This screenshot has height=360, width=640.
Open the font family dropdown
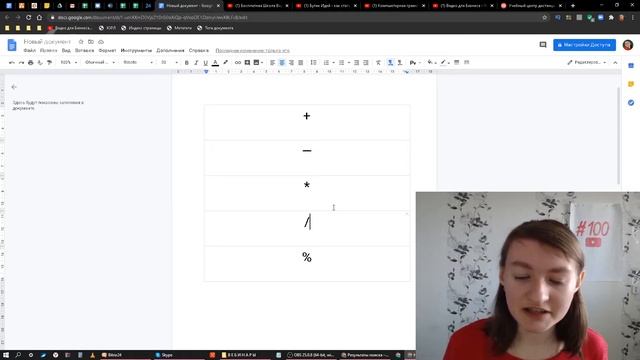(138, 62)
